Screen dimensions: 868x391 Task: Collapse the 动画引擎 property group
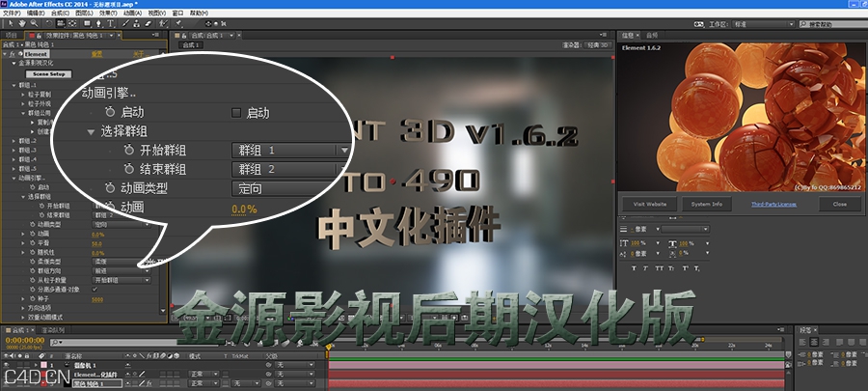14,178
